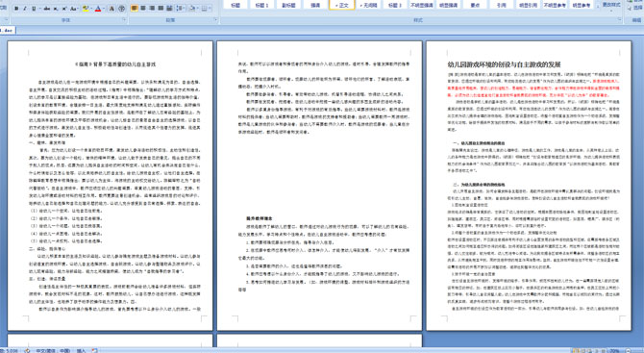Apply superscript formatting
The height and width of the screenshot is (353, 644).
[64, 9]
